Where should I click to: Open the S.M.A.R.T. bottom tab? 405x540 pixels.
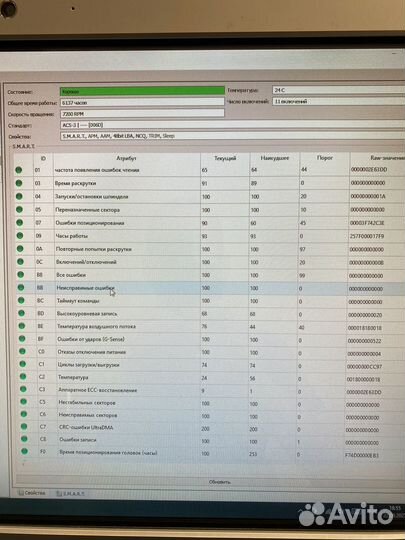tap(70, 494)
